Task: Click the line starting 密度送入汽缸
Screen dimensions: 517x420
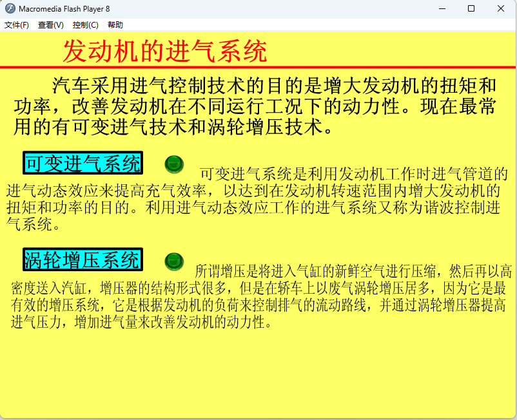Action: [258, 288]
